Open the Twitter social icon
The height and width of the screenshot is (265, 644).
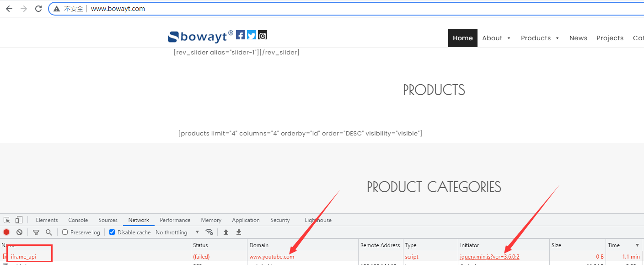[252, 35]
